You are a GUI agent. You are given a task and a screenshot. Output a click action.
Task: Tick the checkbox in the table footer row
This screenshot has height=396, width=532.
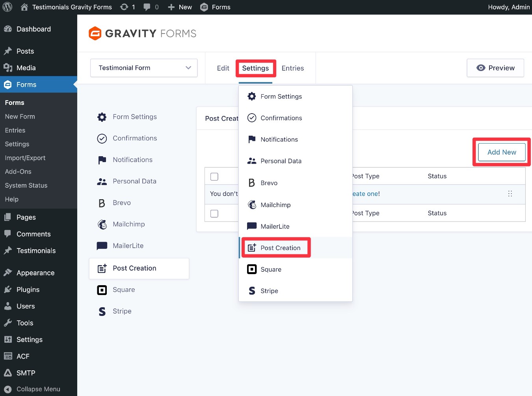[214, 213]
